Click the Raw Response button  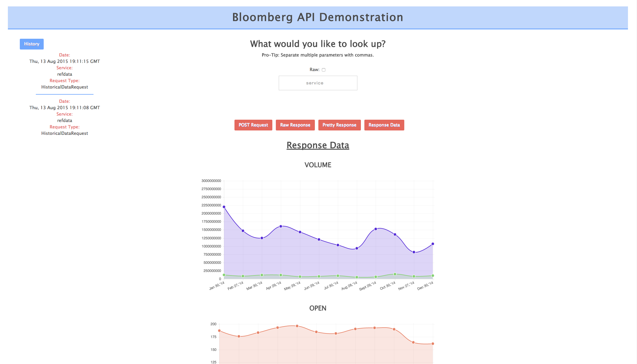tap(296, 125)
